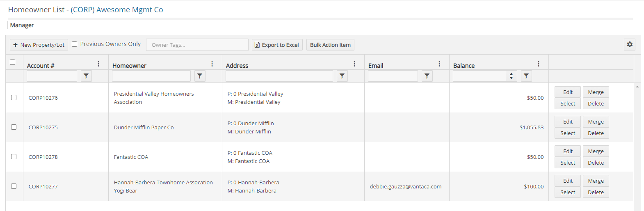
Task: Enable Previous Owners Only checkbox
Action: coord(75,44)
